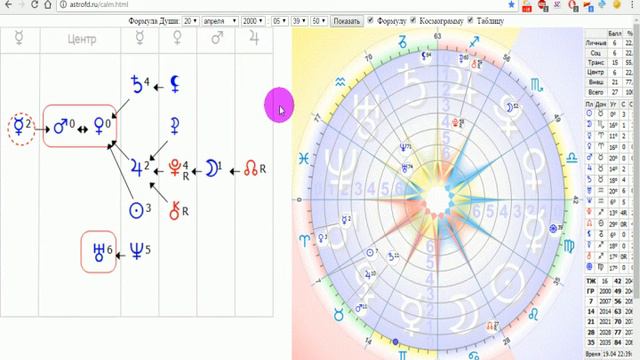Click the Центр column header
Viewport: 640px width, 360px height.
[x=82, y=40]
